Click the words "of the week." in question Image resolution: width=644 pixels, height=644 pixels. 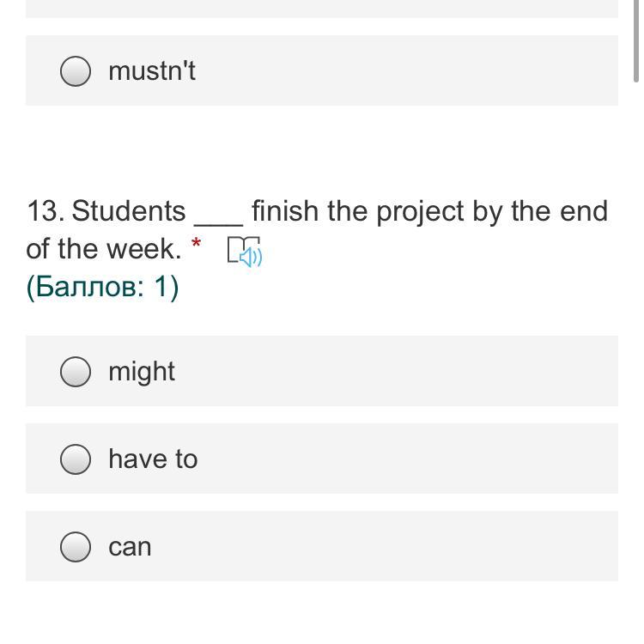coord(103,249)
